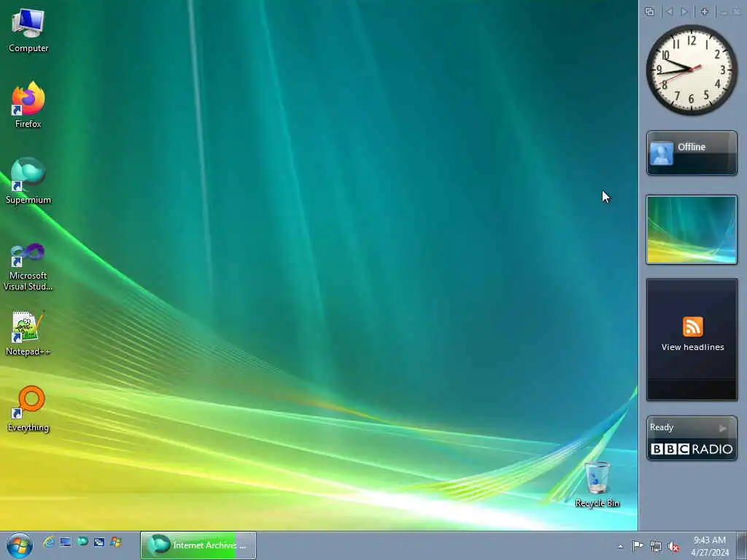The image size is (747, 560).
Task: Click the Ready status in radio gadget
Action: click(662, 427)
